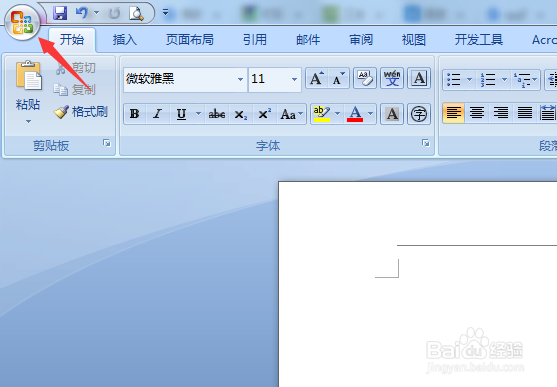
Task: Click the Redo/Repeat icon
Action: click(x=114, y=14)
